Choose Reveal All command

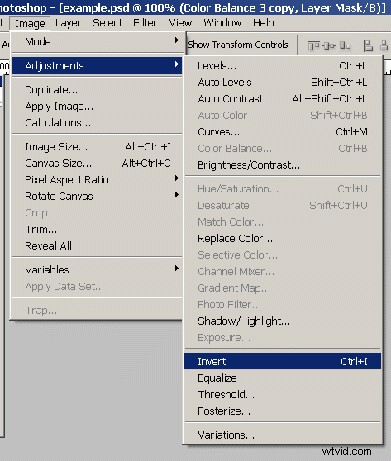tap(97, 246)
